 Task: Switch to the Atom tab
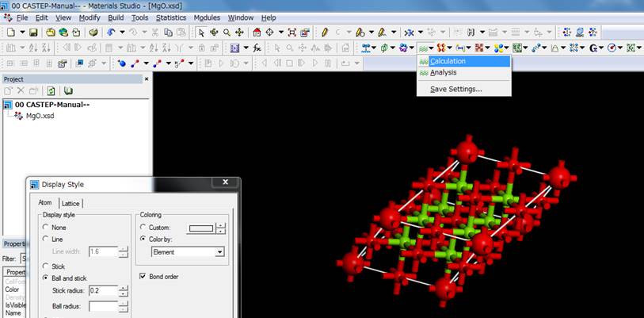(x=45, y=202)
